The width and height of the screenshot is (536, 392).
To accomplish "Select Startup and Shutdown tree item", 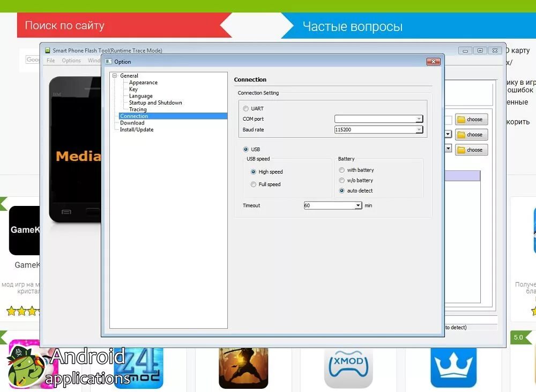I will click(x=155, y=102).
